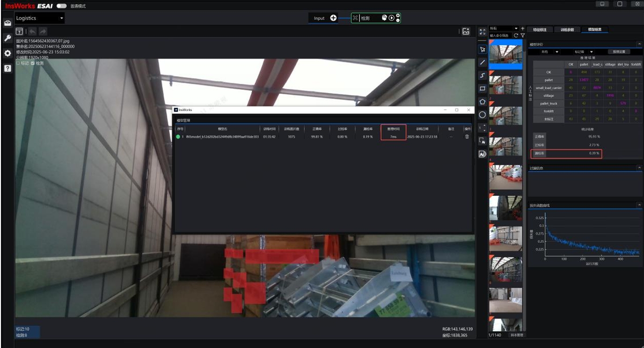Image resolution: width=644 pixels, height=348 pixels.
Task: Uncheck the 检测 checkbox
Action: pos(33,63)
